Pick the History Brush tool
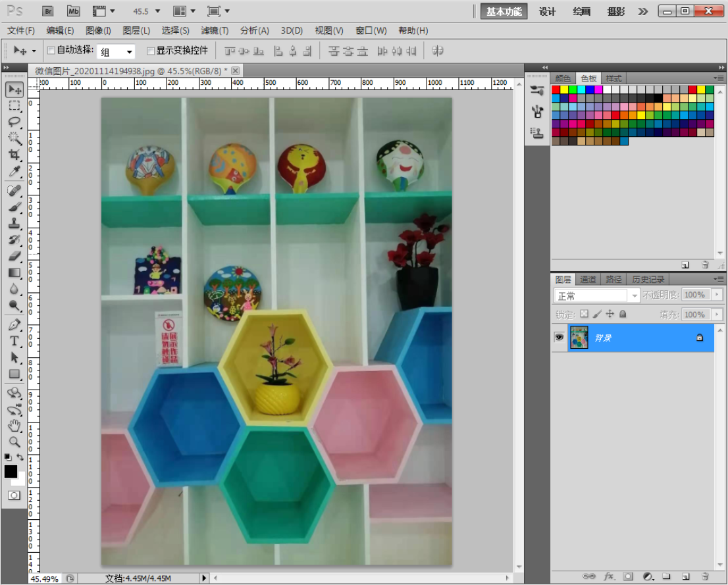Screen dimensions: 728x585 14,240
